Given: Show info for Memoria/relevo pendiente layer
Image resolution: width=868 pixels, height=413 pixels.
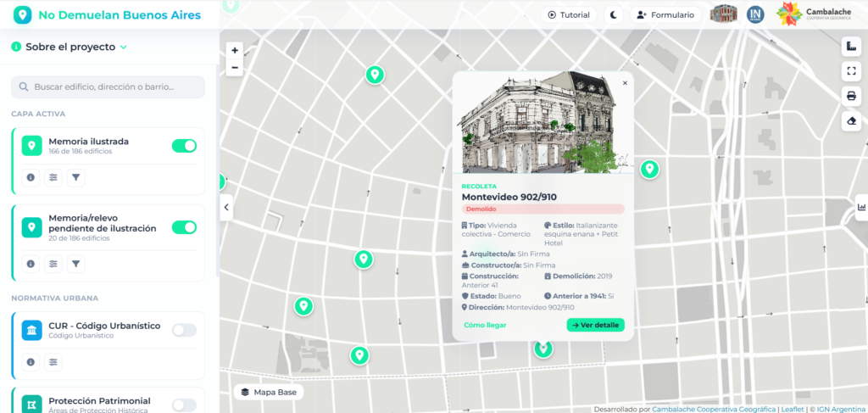Looking at the screenshot, I should [x=31, y=264].
